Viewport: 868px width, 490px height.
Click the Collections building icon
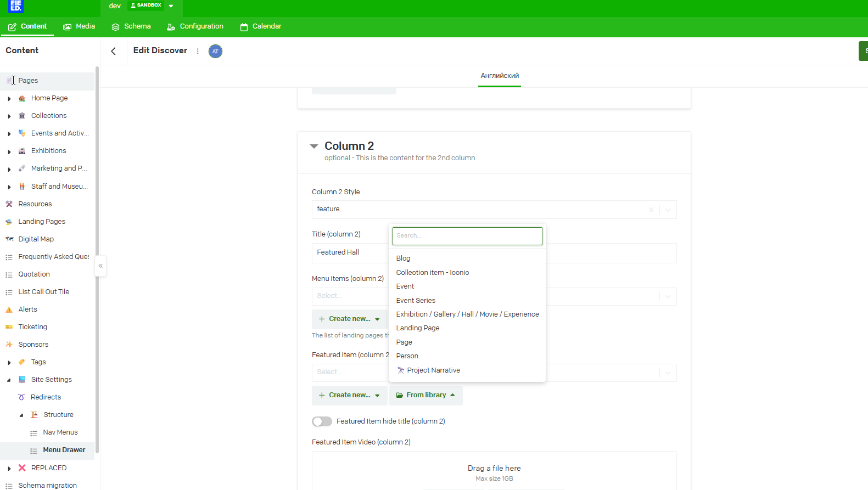coord(22,116)
